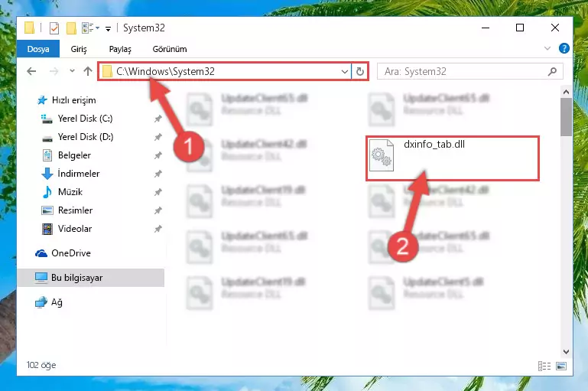Click the folder icon in title bar

[x=30, y=28]
